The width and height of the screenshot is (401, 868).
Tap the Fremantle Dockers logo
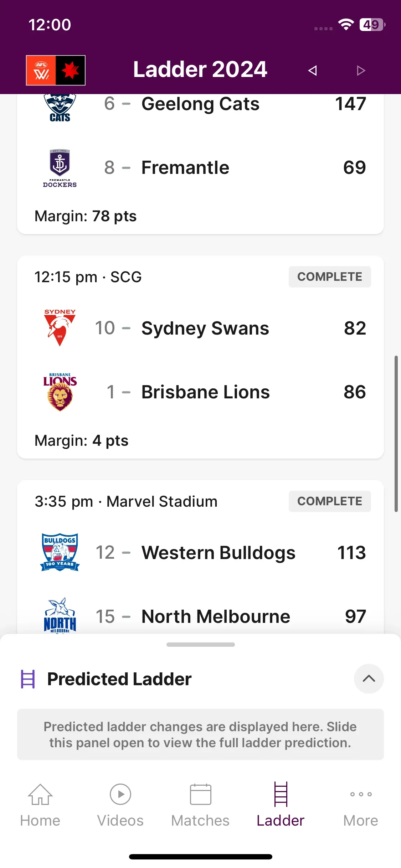[x=60, y=168]
